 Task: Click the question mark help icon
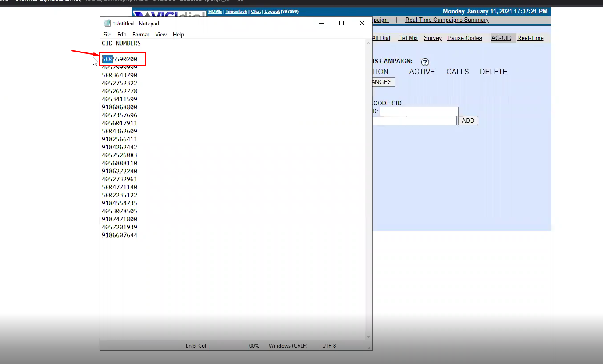(x=425, y=62)
